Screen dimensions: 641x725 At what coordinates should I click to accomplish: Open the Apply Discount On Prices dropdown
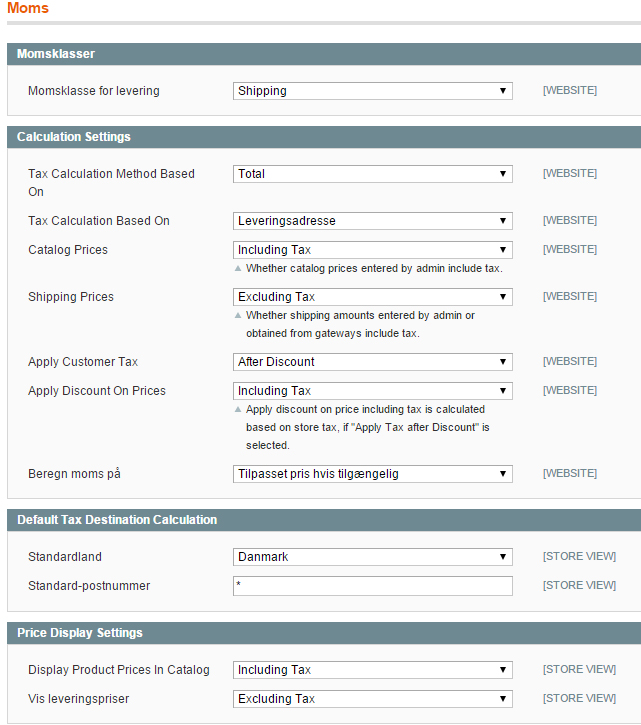click(372, 391)
